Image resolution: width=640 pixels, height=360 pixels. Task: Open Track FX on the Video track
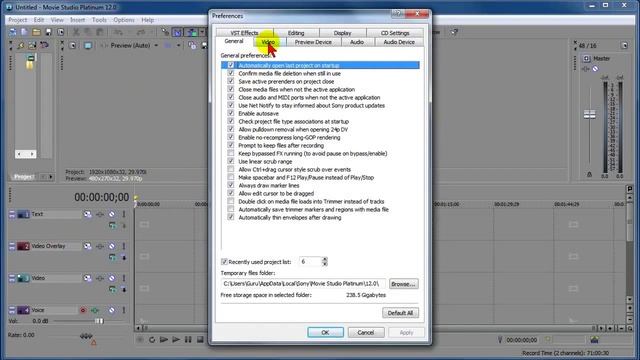pos(100,278)
